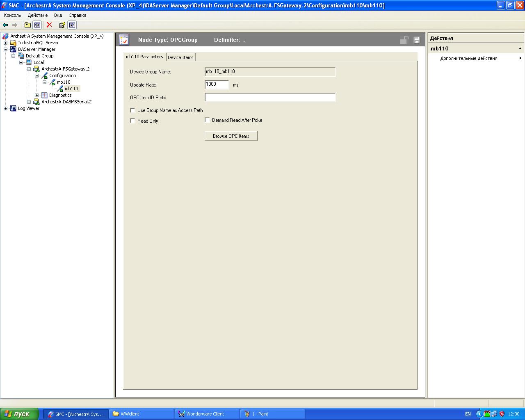Click the Browse OPC Items button
The width and height of the screenshot is (525, 420).
pos(231,136)
